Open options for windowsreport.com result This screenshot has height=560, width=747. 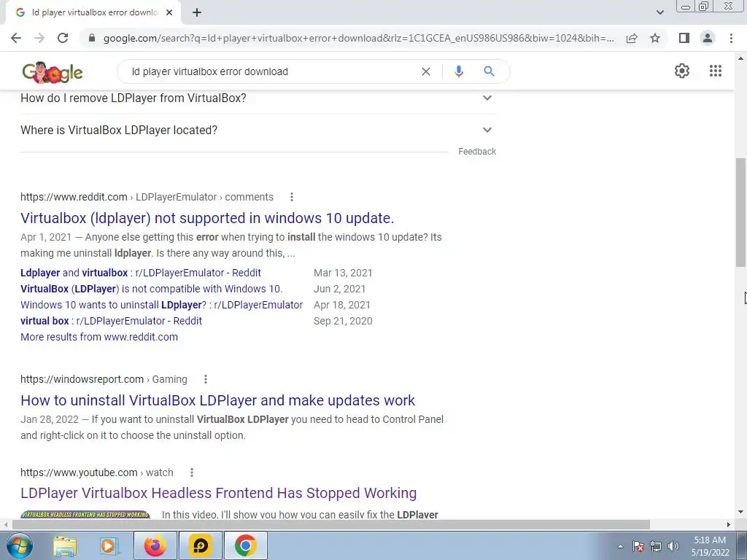pos(205,379)
